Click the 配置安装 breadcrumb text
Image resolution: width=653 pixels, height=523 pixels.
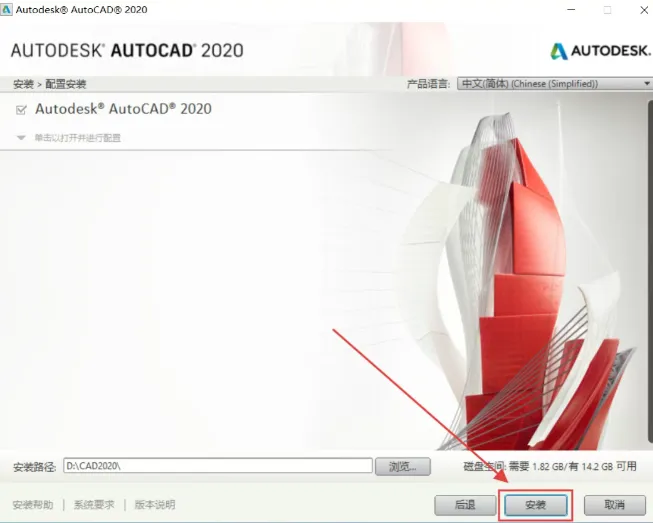65,84
